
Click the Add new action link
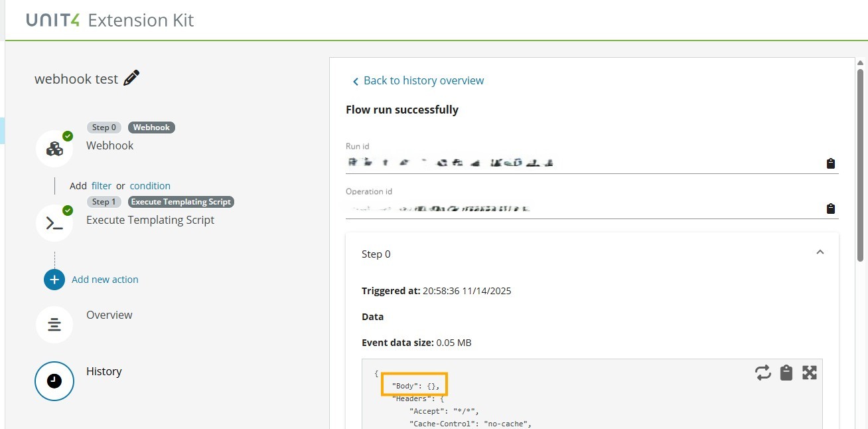click(105, 280)
